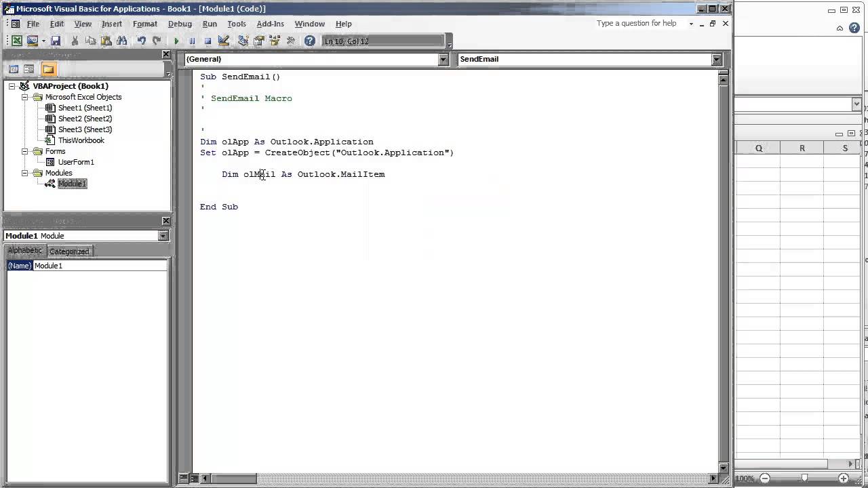This screenshot has height=488, width=868.
Task: Click column R header in Excel window
Action: tap(802, 148)
